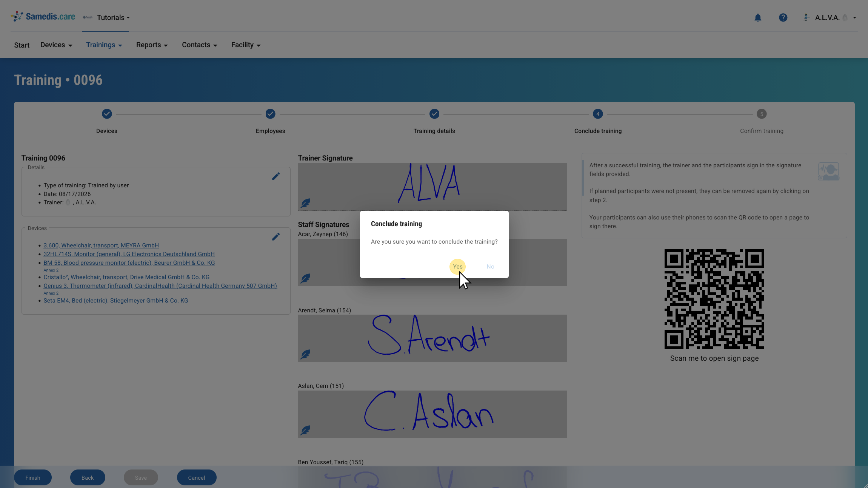Open the 32HL714S Monitor LG device link

(x=129, y=254)
